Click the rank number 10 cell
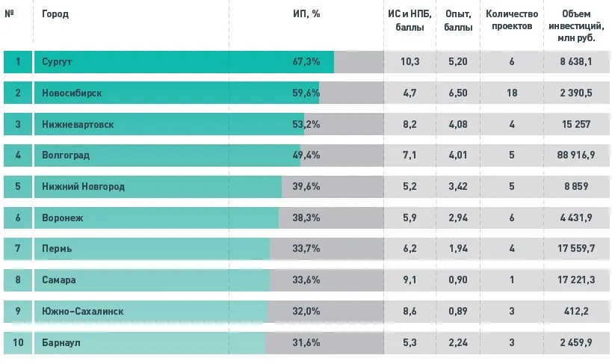Viewport: 612px width, 364px height. (x=18, y=342)
